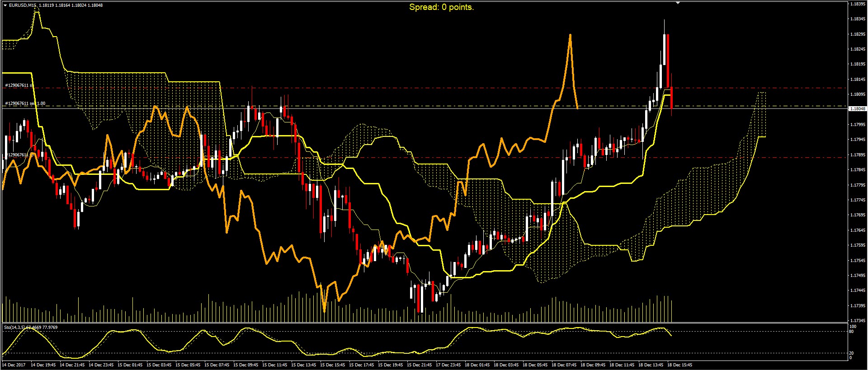This screenshot has width=868, height=370.
Task: Click the 20 level on the stochastic scale
Action: (x=852, y=353)
